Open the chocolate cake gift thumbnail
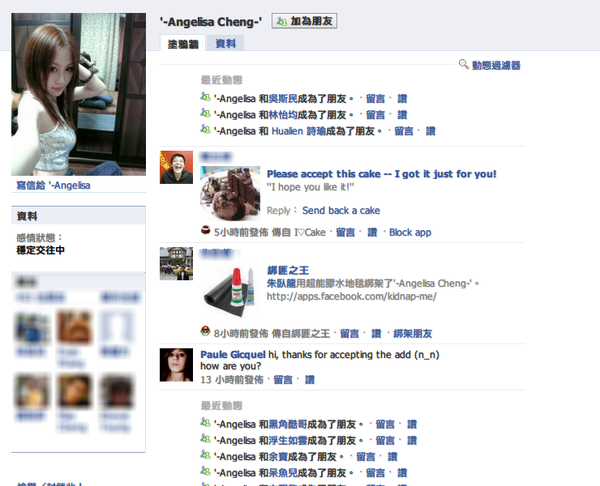The height and width of the screenshot is (486, 600). coord(230,194)
